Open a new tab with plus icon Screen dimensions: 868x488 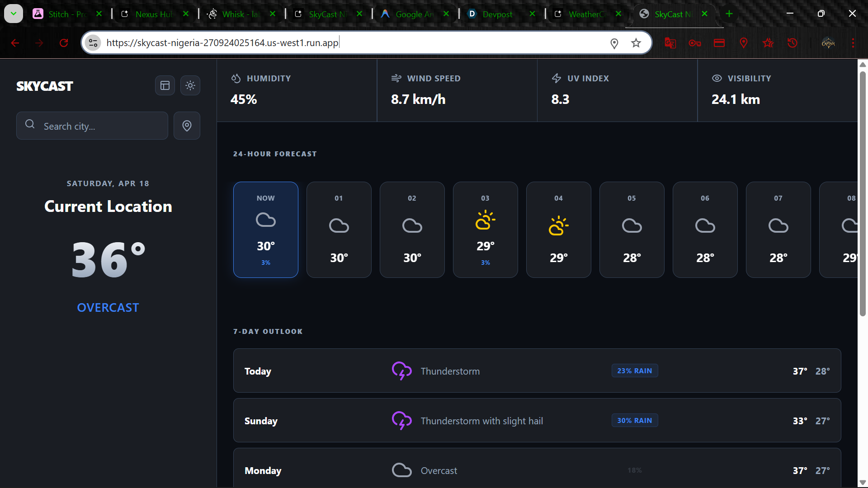[729, 14]
